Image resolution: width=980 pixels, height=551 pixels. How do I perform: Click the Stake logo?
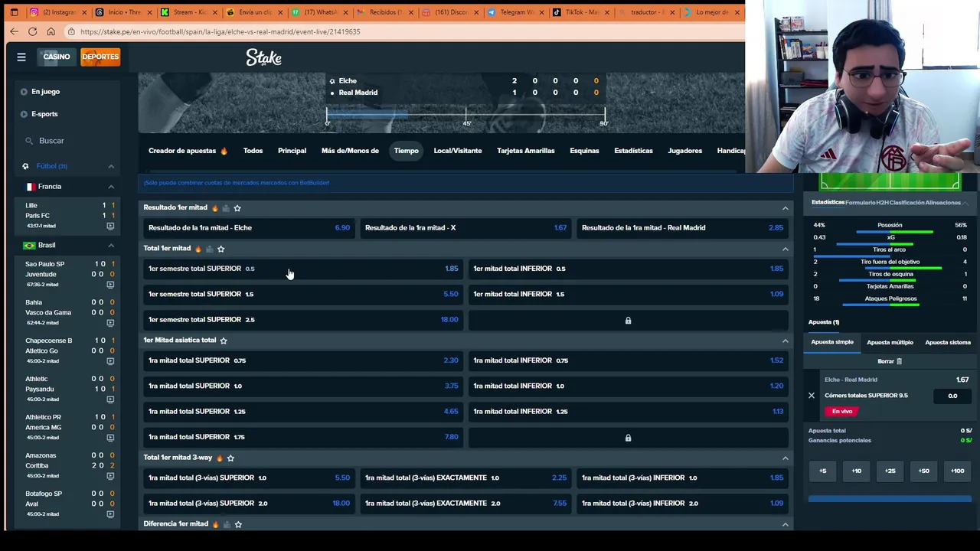coord(264,57)
